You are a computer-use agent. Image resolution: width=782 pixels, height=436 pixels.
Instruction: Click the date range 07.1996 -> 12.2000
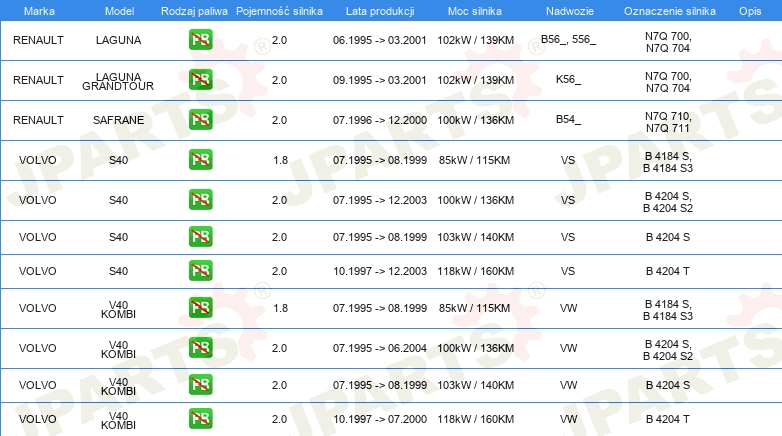point(380,120)
